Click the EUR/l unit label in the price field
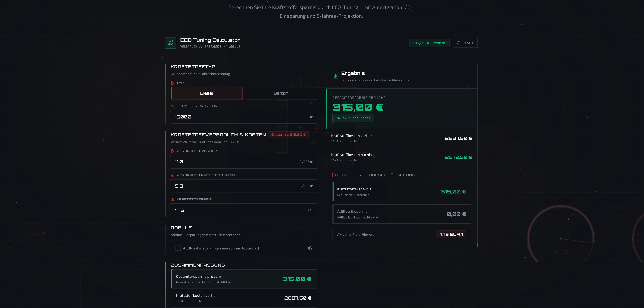 pyautogui.click(x=308, y=210)
